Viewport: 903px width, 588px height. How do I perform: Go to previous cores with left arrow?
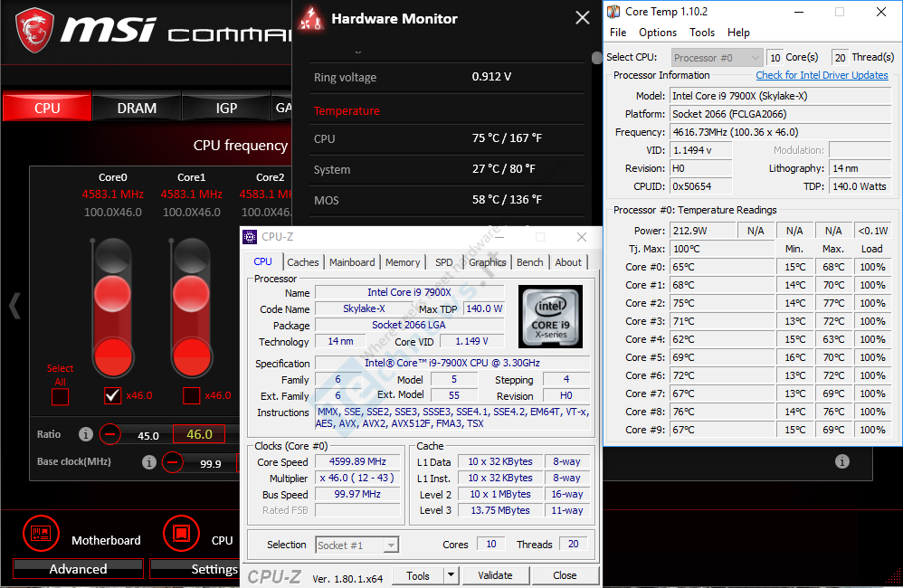coord(15,305)
